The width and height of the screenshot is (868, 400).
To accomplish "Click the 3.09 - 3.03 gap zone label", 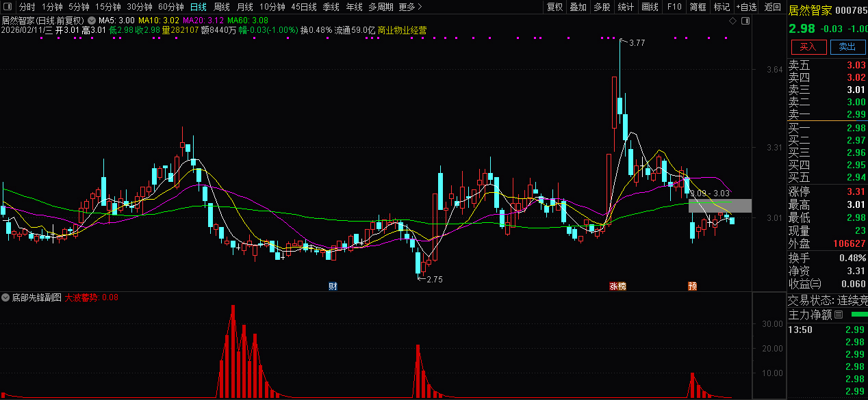I will tap(709, 194).
